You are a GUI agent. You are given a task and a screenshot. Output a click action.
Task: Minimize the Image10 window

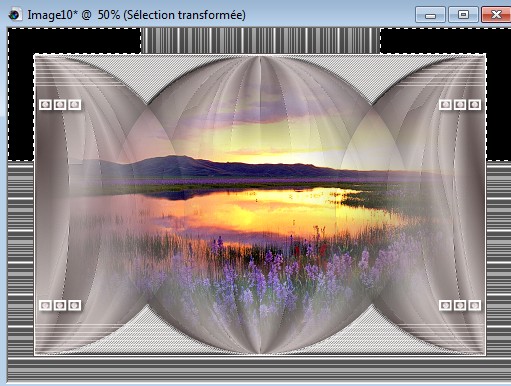[x=430, y=15]
